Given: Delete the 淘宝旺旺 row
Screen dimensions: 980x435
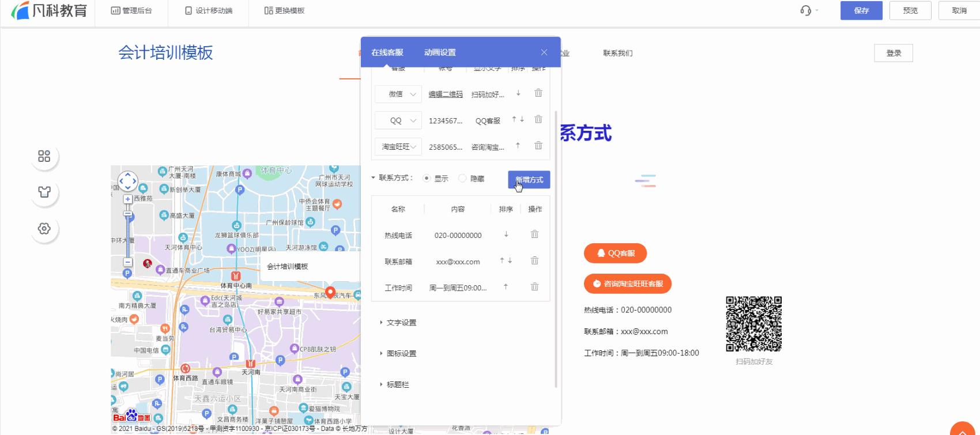Looking at the screenshot, I should 538,146.
